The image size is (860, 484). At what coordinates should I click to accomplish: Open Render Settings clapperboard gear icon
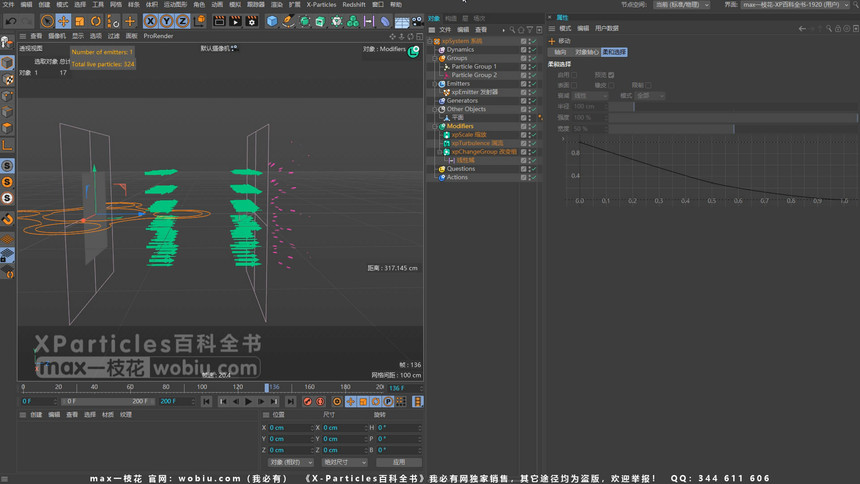tap(252, 21)
